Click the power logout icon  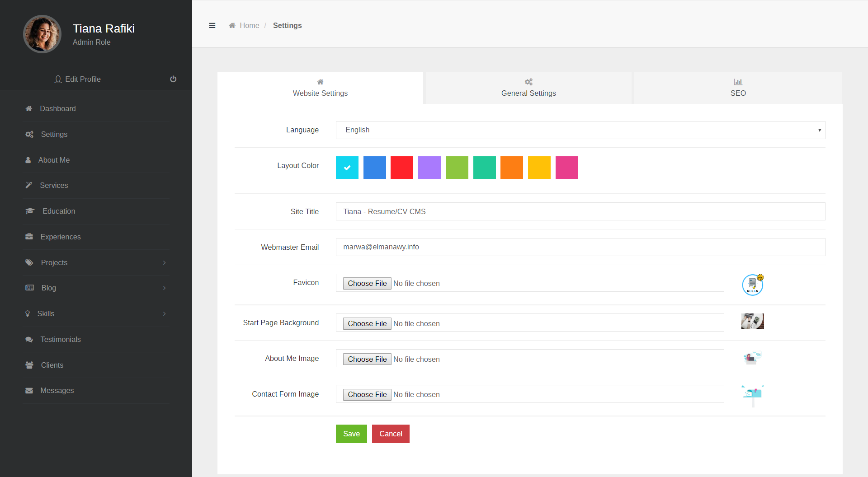(173, 79)
